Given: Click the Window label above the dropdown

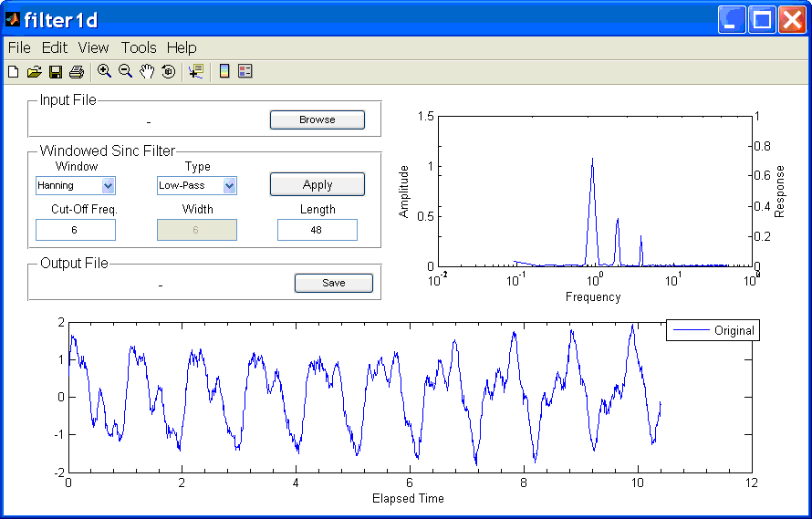Looking at the screenshot, I should pos(77,166).
